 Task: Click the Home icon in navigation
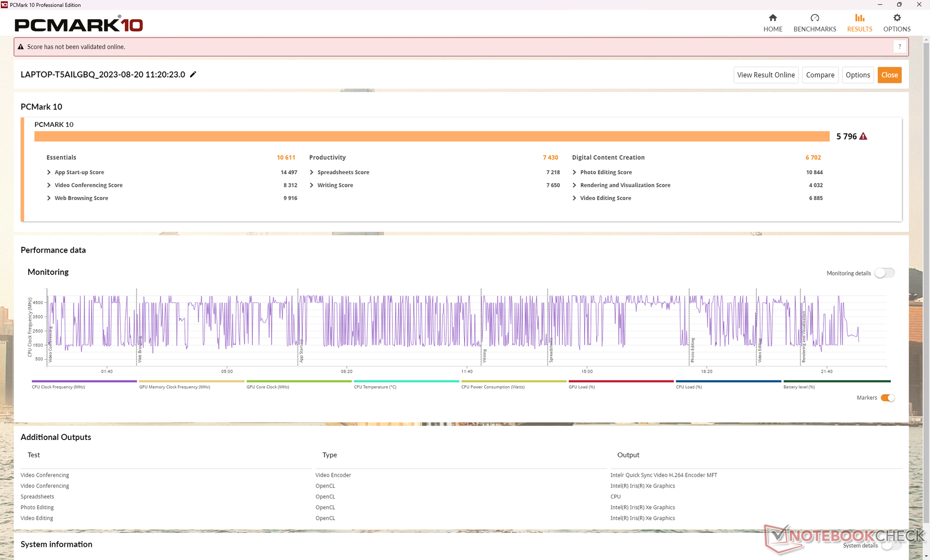[773, 18]
